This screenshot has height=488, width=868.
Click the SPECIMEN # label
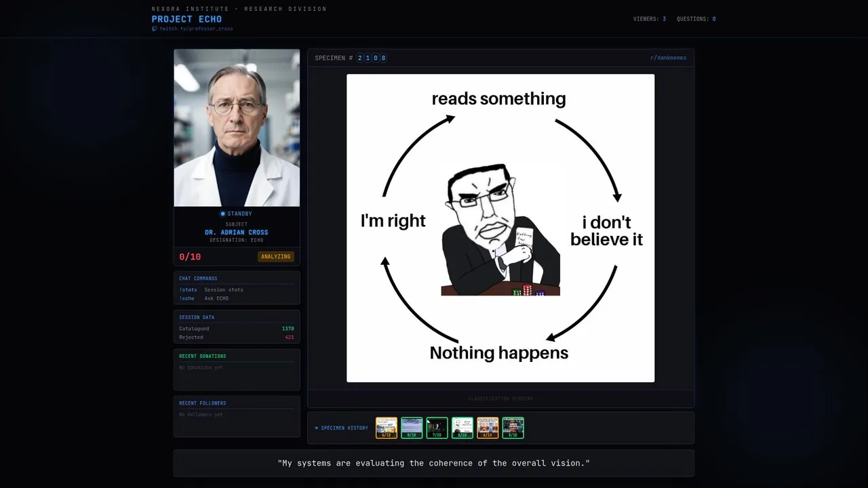[334, 58]
